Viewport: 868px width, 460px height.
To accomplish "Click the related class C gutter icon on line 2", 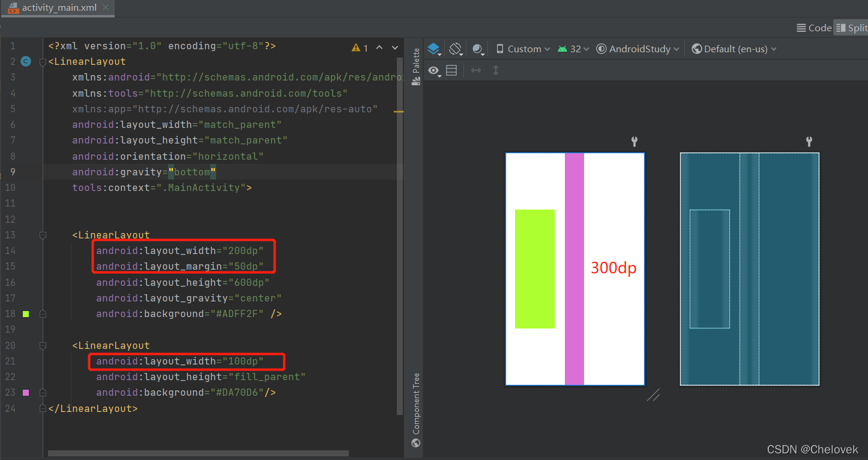I will tap(25, 61).
